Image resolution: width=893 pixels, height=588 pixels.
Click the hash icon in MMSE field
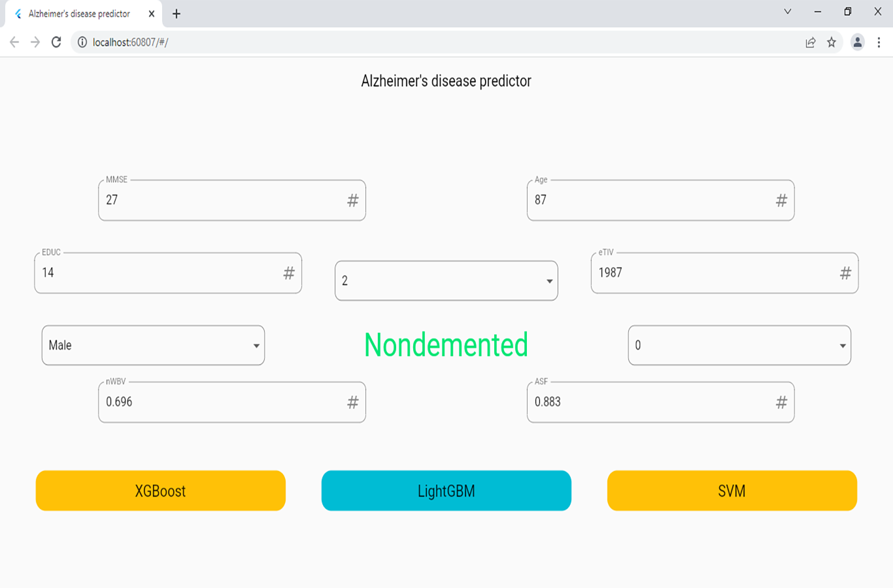coord(352,201)
